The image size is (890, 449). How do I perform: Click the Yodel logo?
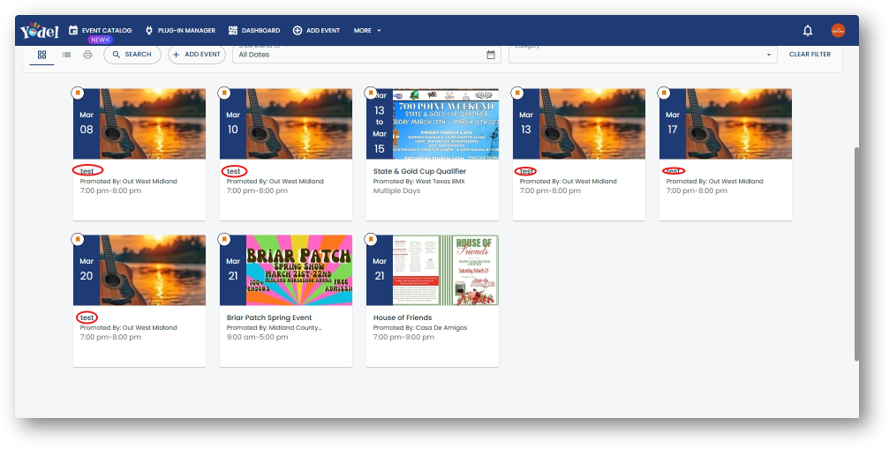click(x=39, y=31)
